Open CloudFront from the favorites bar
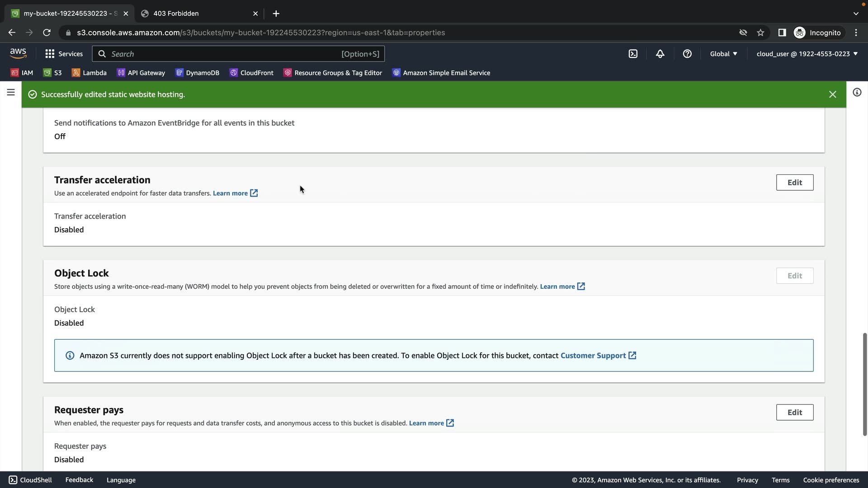The image size is (868, 488). 251,73
